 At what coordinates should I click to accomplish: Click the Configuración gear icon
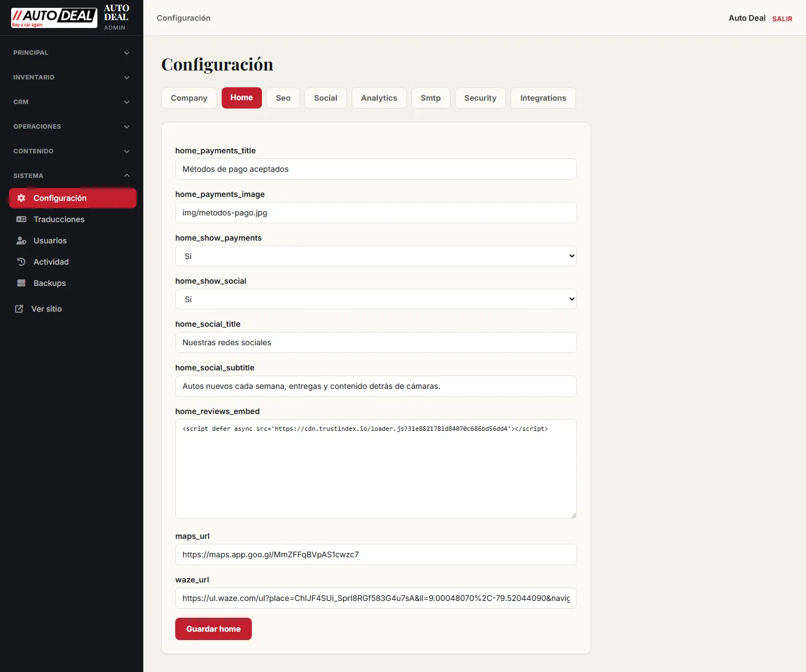tap(21, 198)
